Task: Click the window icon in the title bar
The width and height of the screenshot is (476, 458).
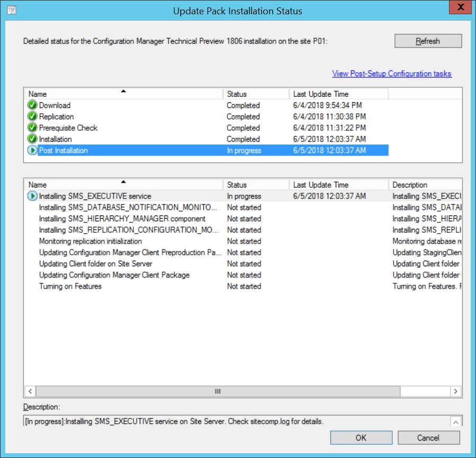Action: pos(12,11)
